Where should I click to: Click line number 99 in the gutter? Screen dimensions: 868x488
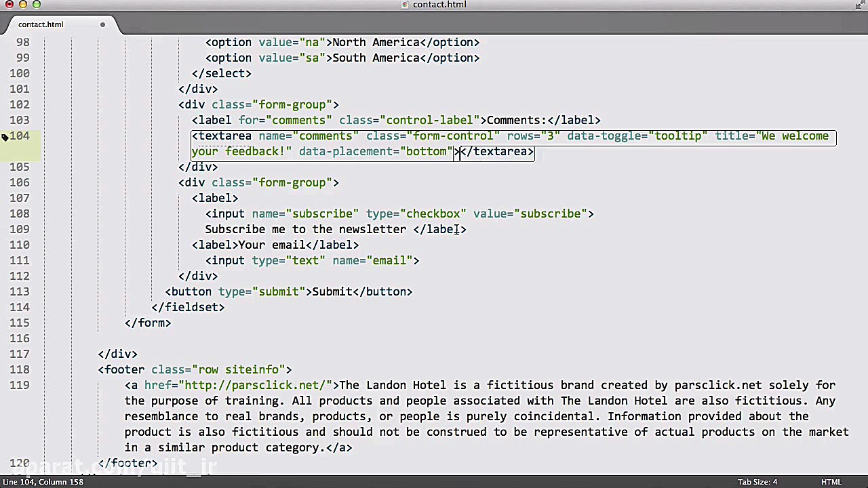23,58
